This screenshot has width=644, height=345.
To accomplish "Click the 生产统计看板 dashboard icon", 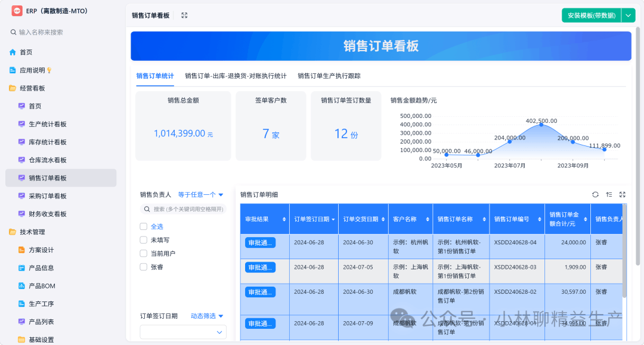I will click(x=22, y=124).
